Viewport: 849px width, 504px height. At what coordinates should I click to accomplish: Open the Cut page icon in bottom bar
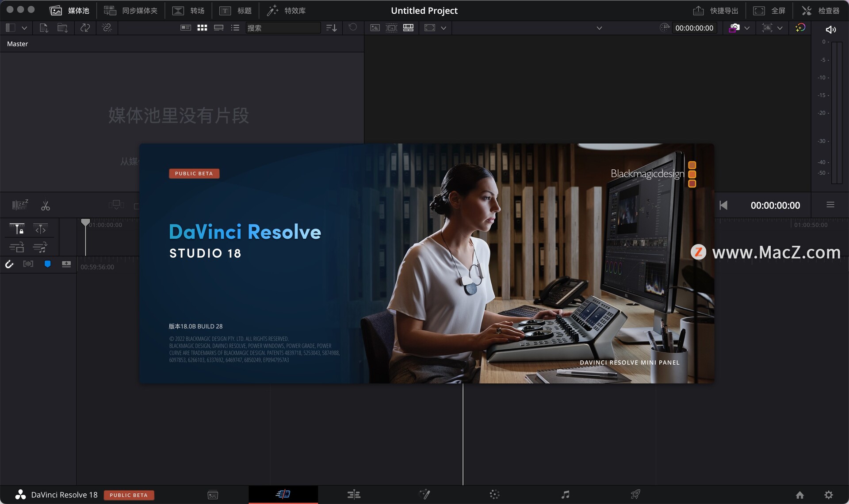pos(283,494)
